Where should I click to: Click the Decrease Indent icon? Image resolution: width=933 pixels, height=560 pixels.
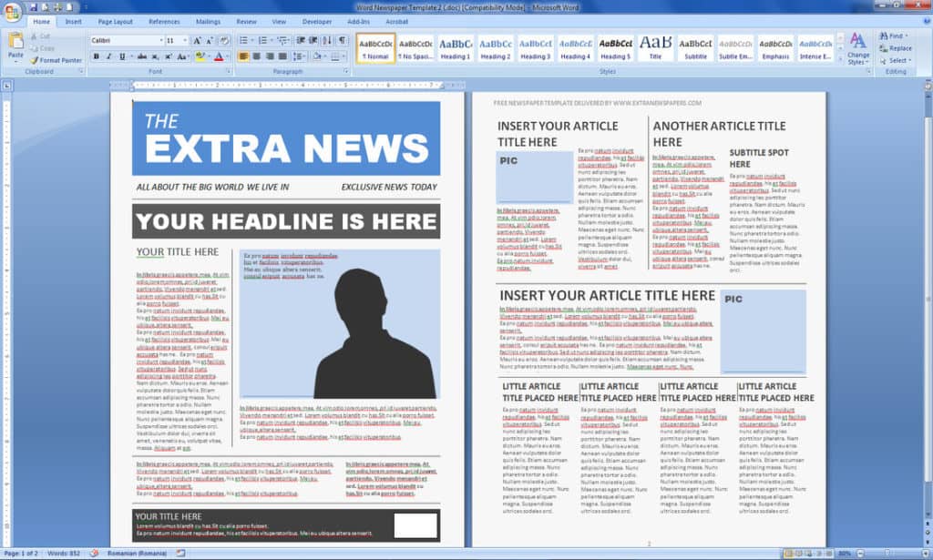pos(301,40)
